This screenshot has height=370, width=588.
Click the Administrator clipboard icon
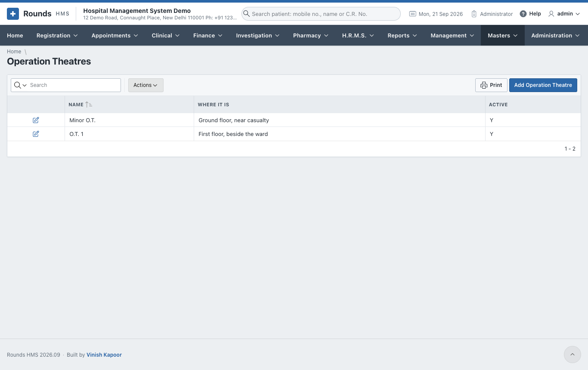(x=474, y=14)
